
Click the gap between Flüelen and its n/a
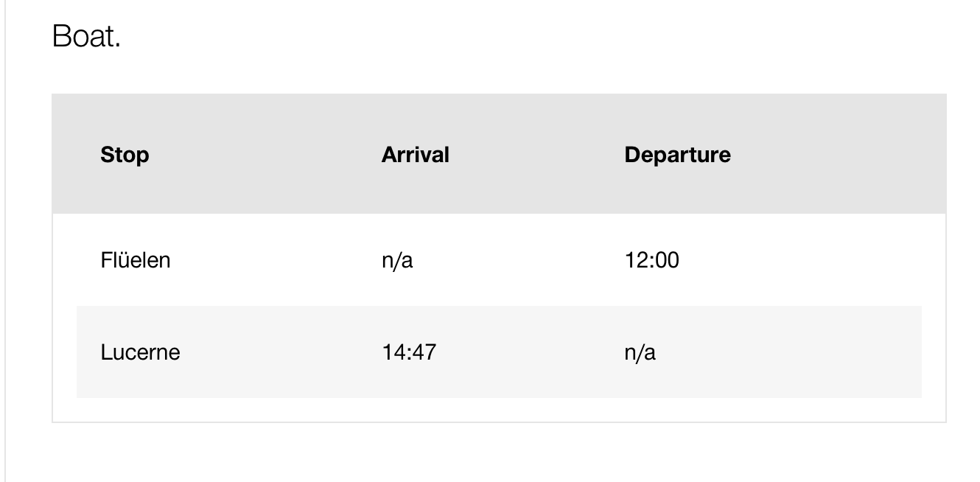pyautogui.click(x=276, y=260)
